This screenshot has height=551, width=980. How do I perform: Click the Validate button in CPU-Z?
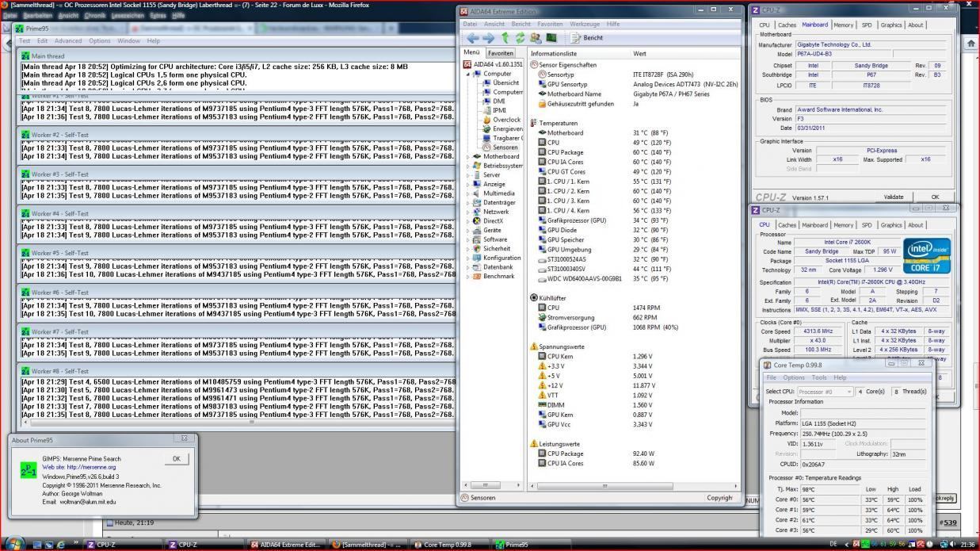coord(893,197)
